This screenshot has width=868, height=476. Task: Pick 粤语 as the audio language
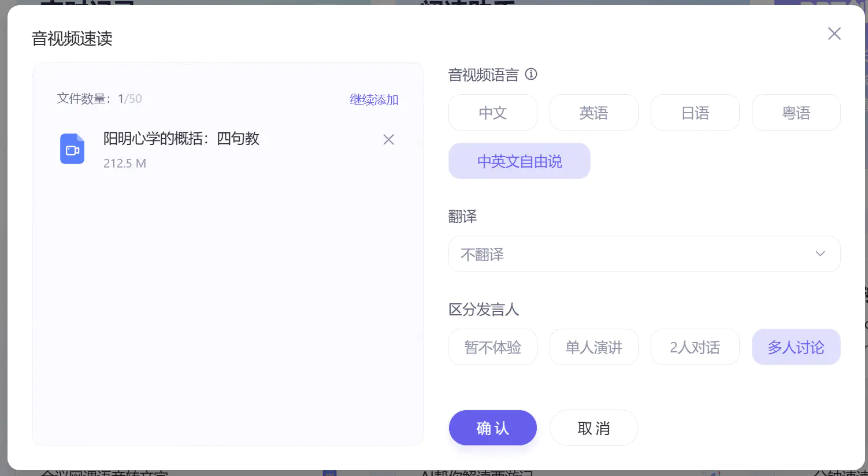coord(796,113)
